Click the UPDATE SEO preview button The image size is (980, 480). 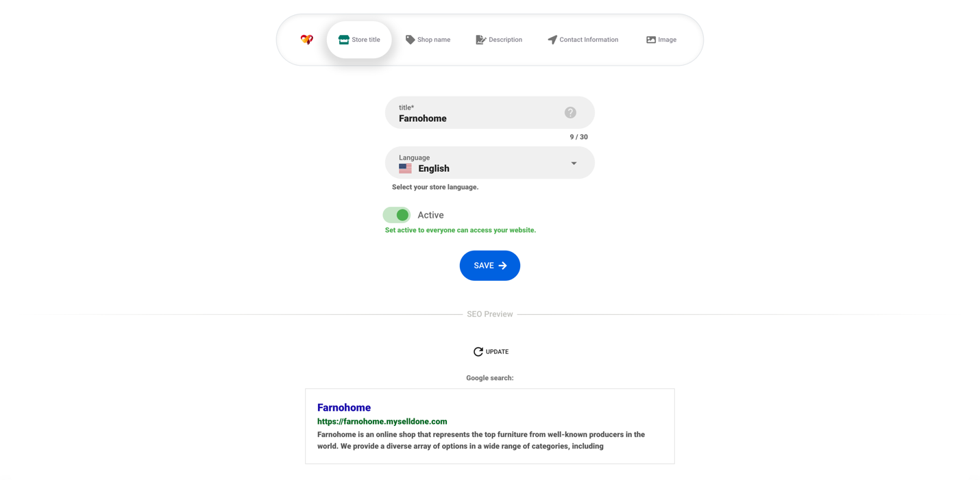click(x=491, y=351)
